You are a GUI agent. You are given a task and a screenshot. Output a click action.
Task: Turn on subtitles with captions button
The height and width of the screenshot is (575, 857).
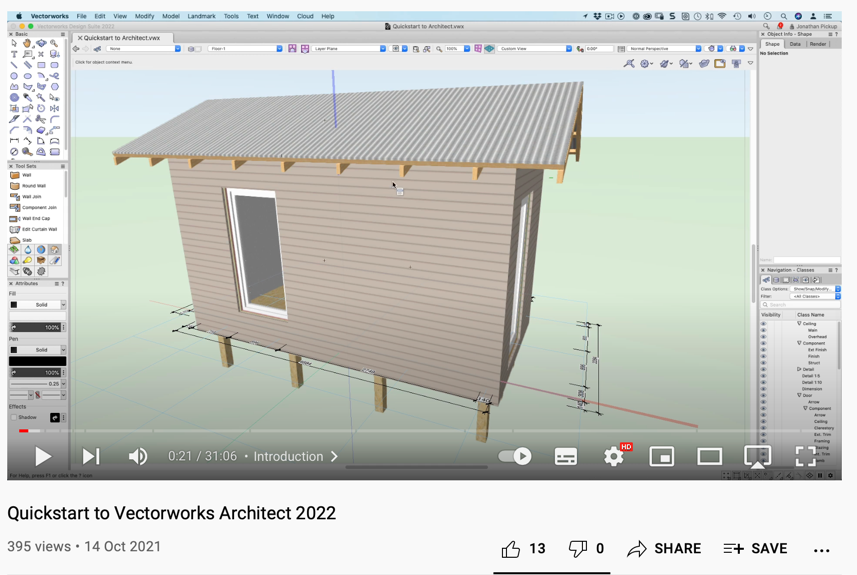click(566, 456)
